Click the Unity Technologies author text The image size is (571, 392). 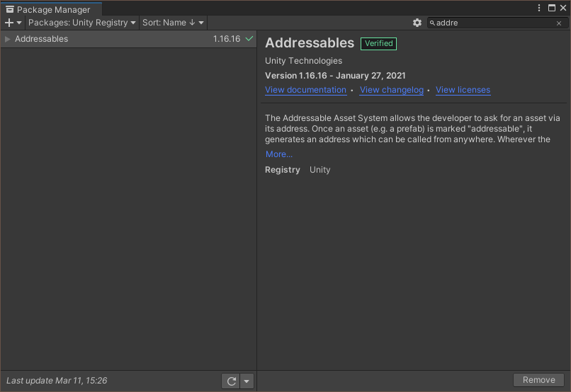tap(303, 61)
